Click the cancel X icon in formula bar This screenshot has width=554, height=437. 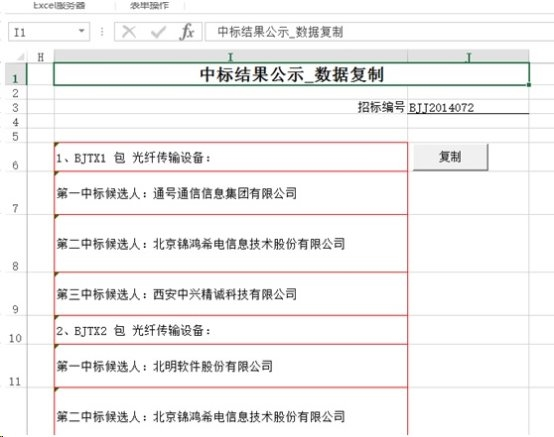pyautogui.click(x=129, y=32)
